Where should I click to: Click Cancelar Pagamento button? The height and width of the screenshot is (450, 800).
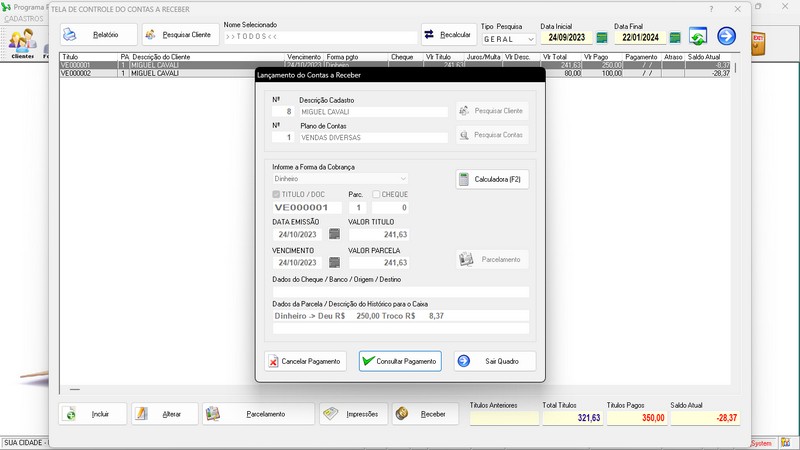pos(305,361)
